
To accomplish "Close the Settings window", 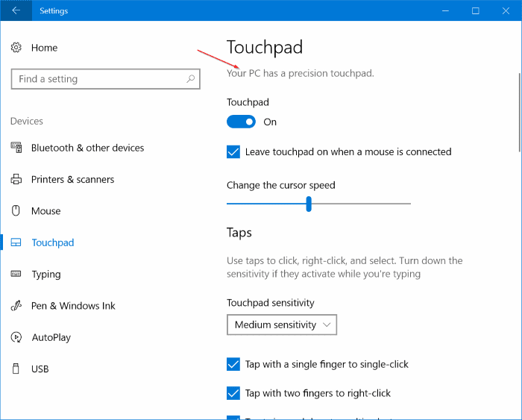I will click(x=506, y=10).
